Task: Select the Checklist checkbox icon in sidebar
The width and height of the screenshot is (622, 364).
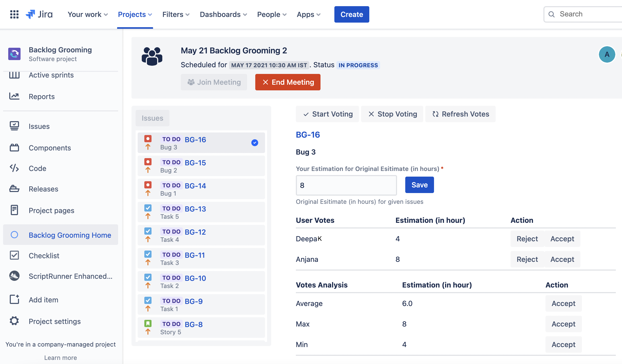Action: 14,255
